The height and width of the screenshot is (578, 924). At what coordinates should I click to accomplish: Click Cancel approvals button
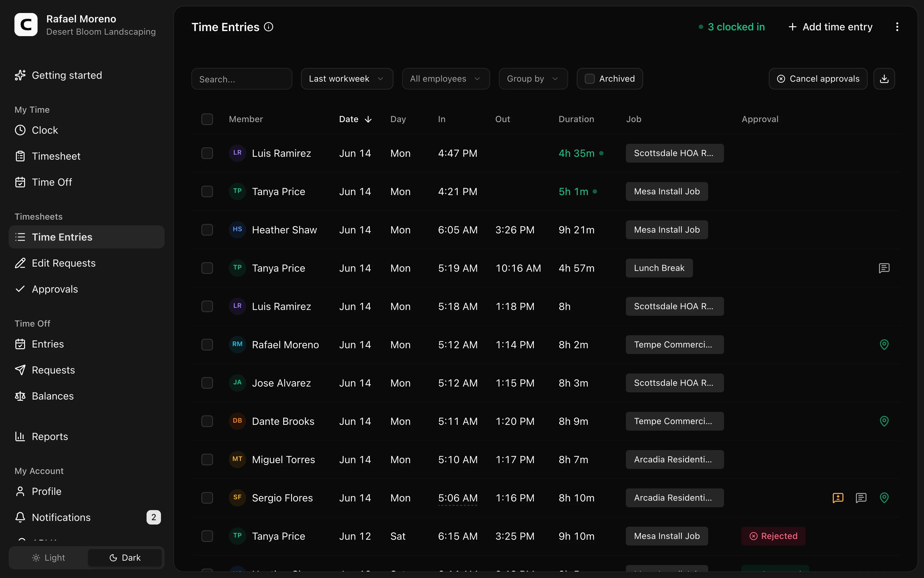click(818, 79)
